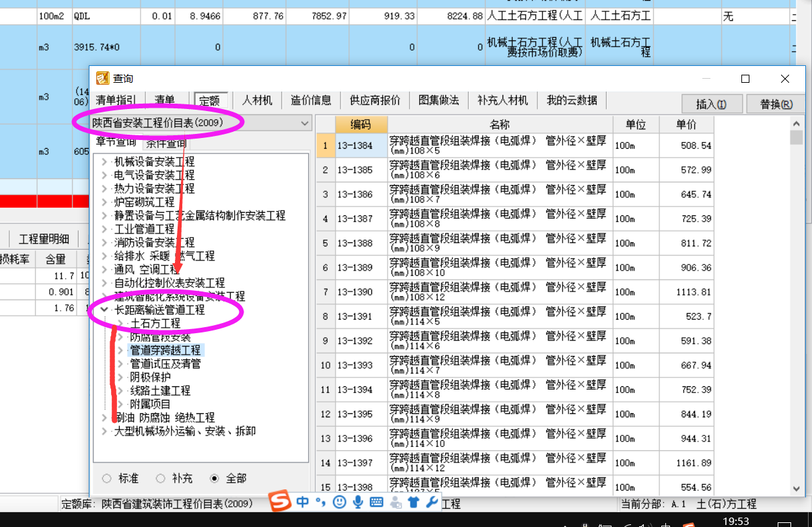Maximize the 查询 window
812x527 pixels.
click(745, 79)
